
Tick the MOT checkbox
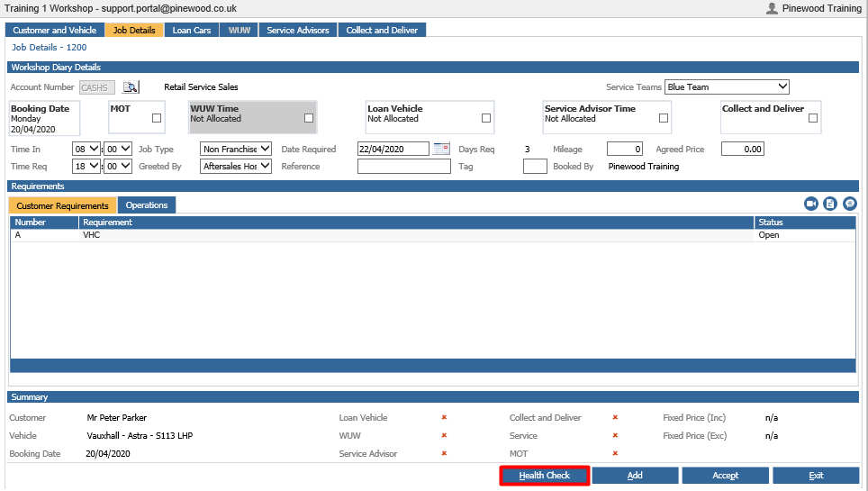point(157,118)
